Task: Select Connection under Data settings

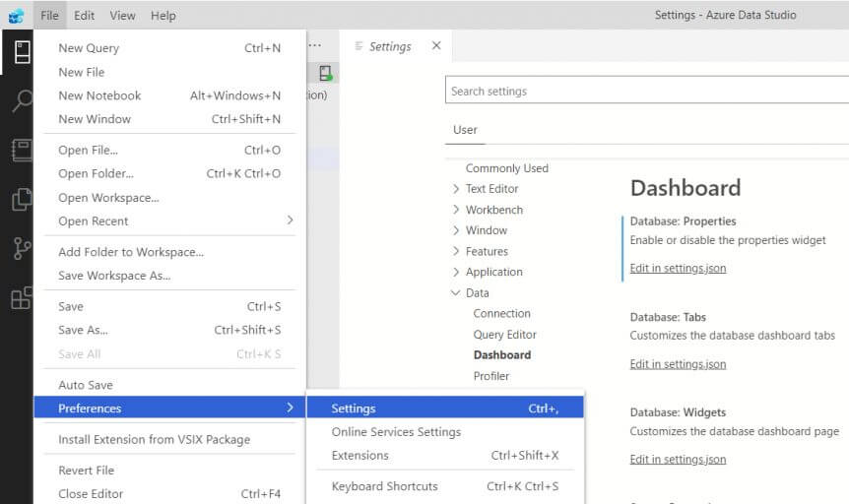Action: click(501, 313)
